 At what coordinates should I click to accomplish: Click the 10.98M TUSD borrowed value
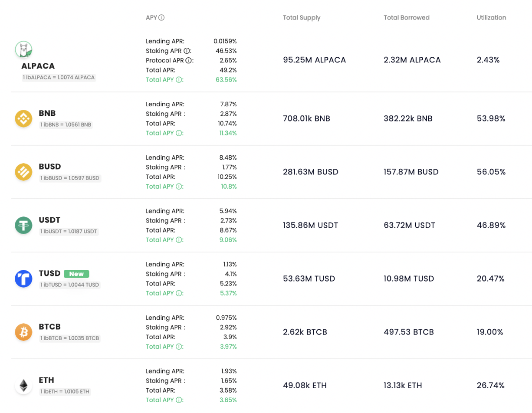pos(409,279)
